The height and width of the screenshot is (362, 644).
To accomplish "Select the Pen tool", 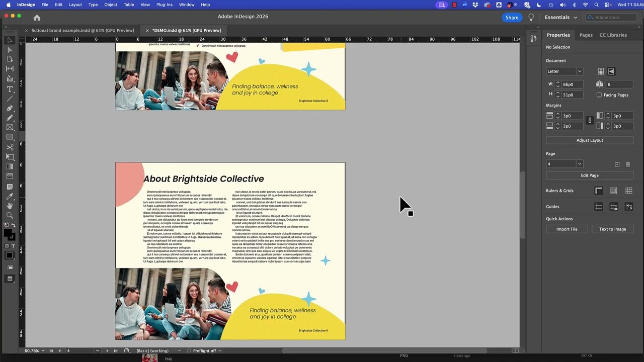I will tap(10, 108).
